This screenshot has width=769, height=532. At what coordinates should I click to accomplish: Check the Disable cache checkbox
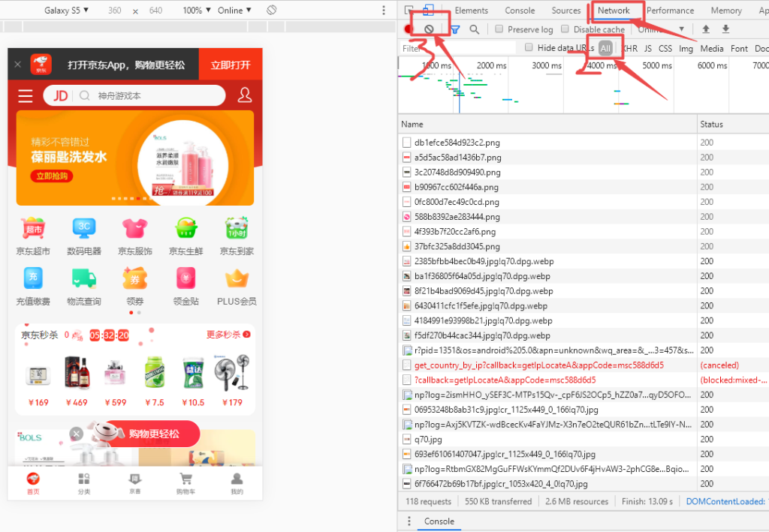coord(565,30)
